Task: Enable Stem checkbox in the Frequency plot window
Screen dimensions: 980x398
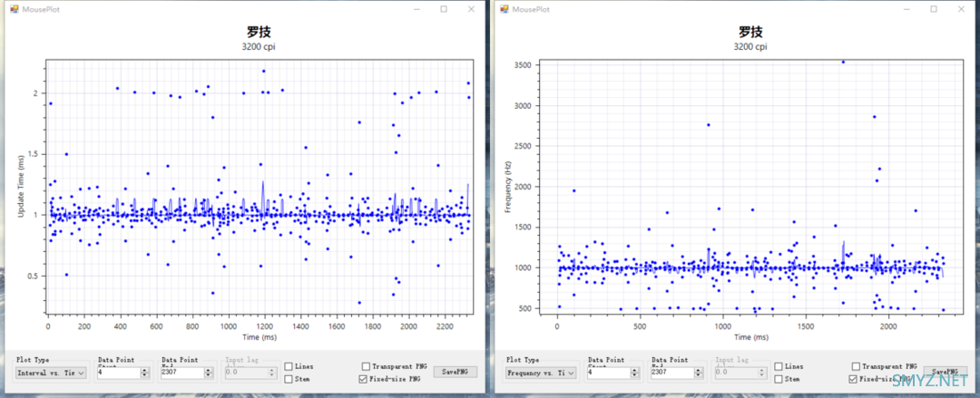Action: tap(779, 379)
